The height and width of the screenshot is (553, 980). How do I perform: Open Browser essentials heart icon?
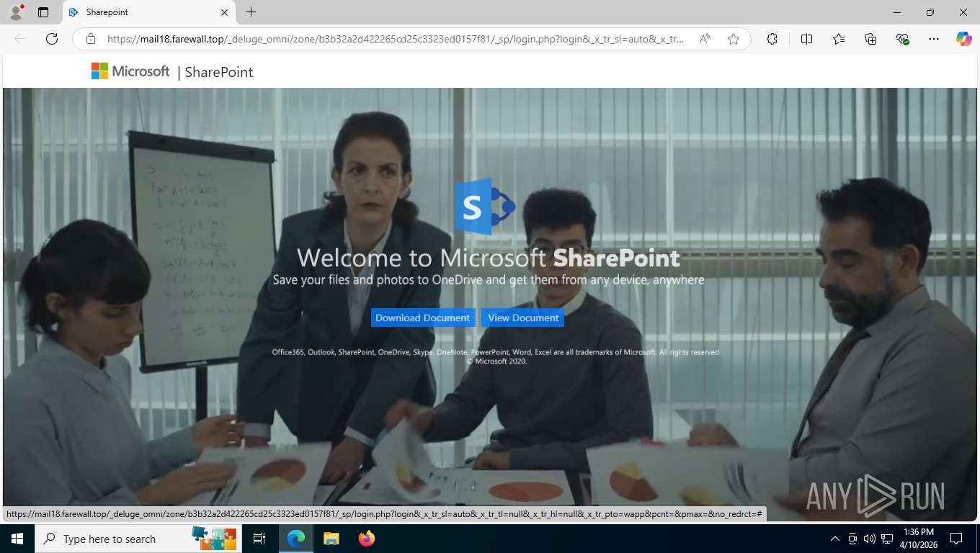tap(902, 39)
